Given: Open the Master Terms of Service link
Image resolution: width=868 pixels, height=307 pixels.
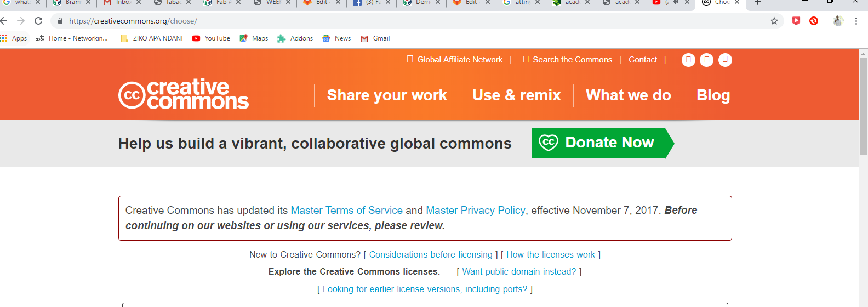Looking at the screenshot, I should 346,211.
